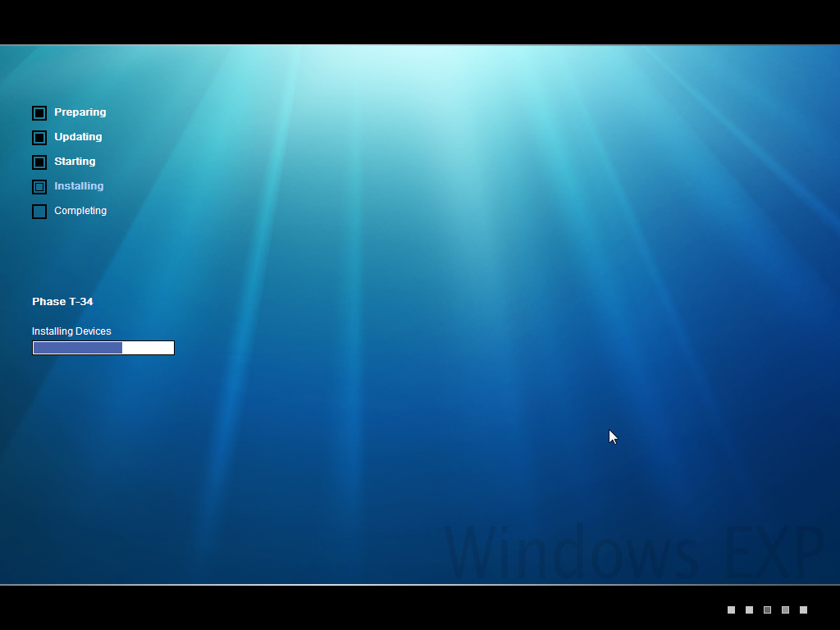840x630 pixels.
Task: Select the 'Updating' step label
Action: point(78,137)
